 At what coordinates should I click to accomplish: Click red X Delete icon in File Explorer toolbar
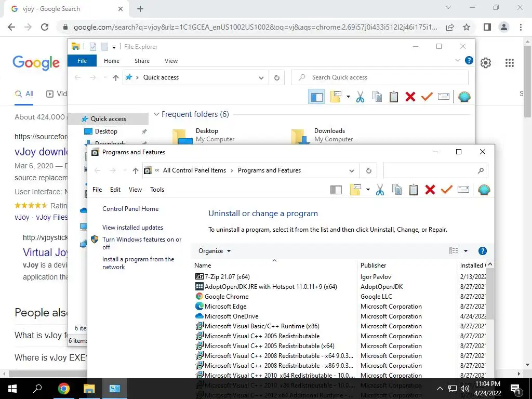pyautogui.click(x=410, y=97)
